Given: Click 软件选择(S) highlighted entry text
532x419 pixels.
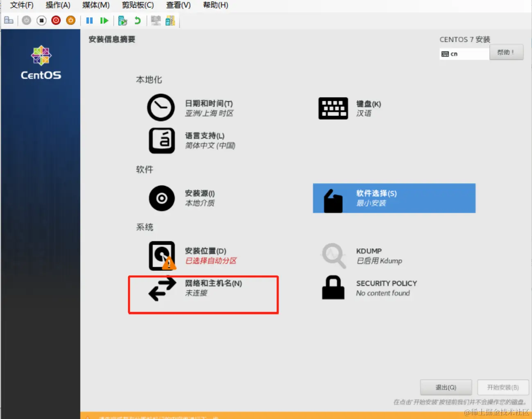Looking at the screenshot, I should 376,193.
